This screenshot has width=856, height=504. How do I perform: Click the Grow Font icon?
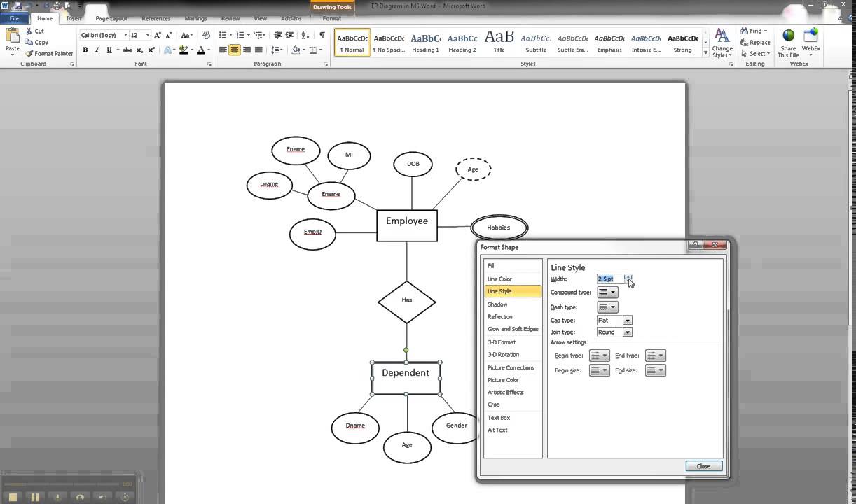tap(157, 35)
